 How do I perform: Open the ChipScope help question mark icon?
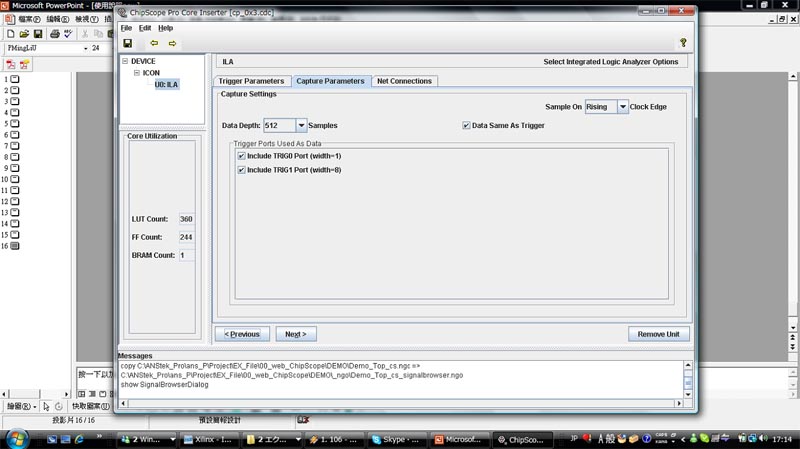(683, 43)
